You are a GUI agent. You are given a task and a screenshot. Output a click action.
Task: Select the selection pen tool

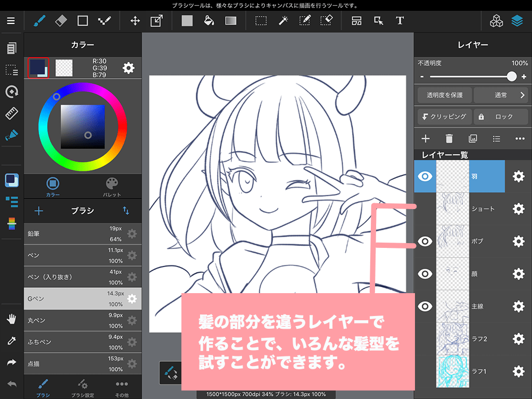point(305,21)
